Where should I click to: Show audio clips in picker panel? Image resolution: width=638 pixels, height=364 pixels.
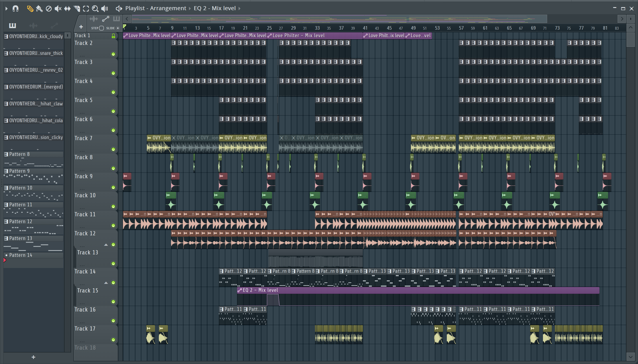tap(33, 25)
